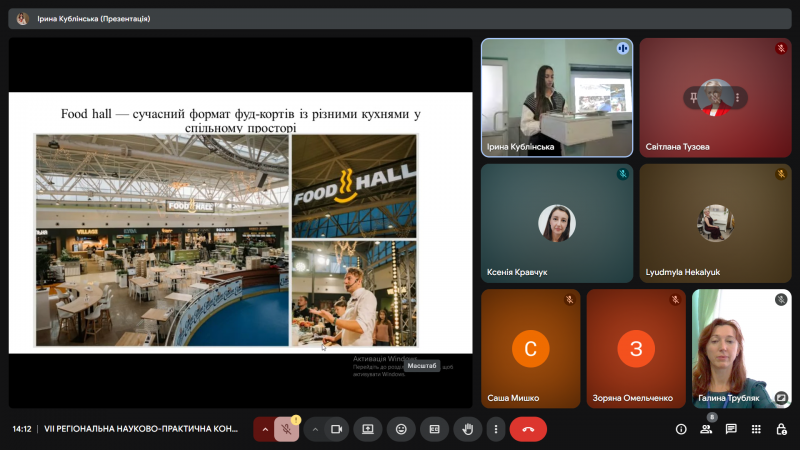Turn on closed captions

(434, 429)
